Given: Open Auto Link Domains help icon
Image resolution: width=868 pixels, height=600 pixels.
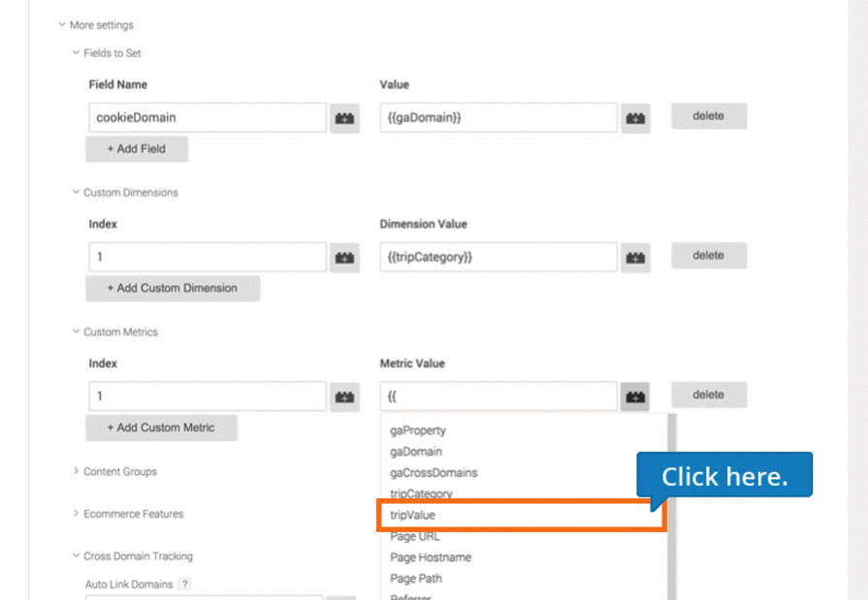Looking at the screenshot, I should [x=185, y=584].
